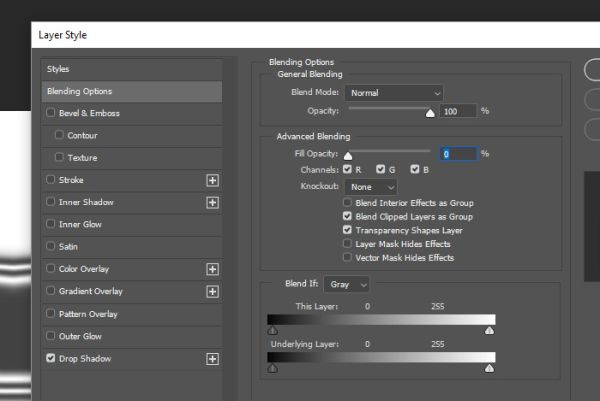The width and height of the screenshot is (600, 401).
Task: Open the Drop Shadow settings row
Action: 132,359
